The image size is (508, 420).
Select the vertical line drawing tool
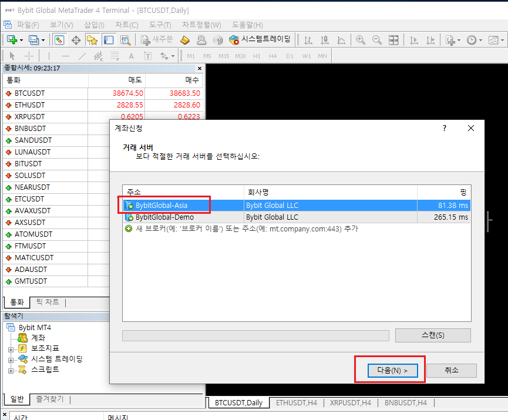[x=49, y=56]
